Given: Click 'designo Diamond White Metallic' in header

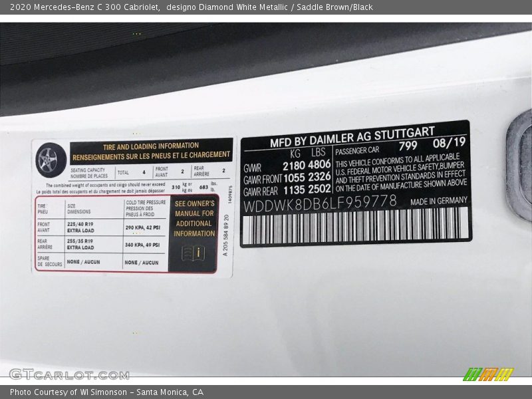Looking at the screenshot, I should (227, 7).
